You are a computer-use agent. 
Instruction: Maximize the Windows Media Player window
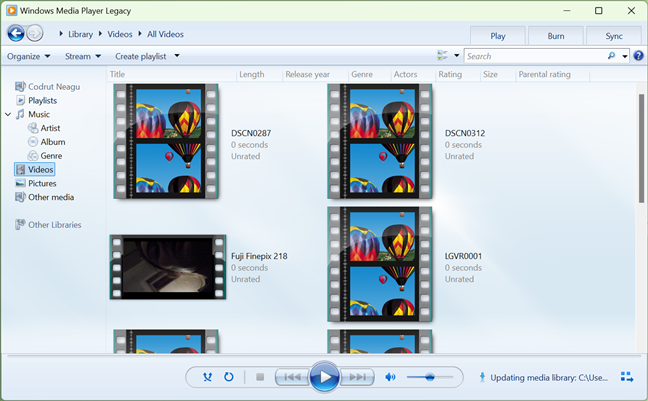(598, 11)
